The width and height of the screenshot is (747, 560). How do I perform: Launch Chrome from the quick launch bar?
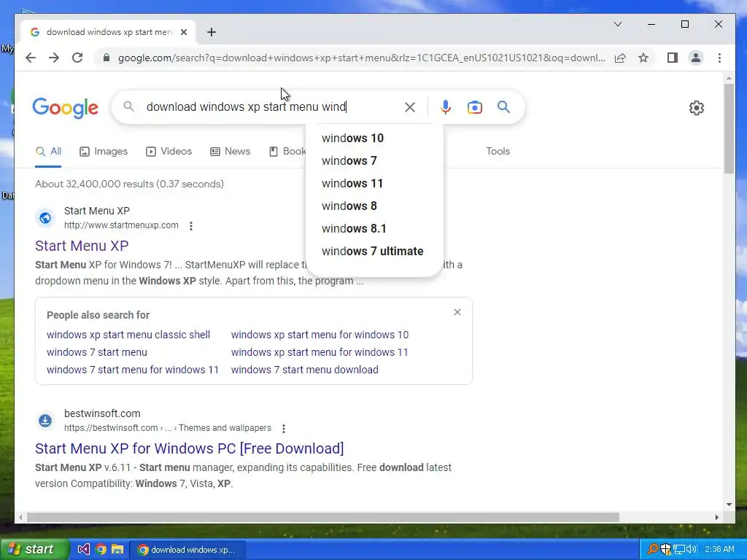101,550
